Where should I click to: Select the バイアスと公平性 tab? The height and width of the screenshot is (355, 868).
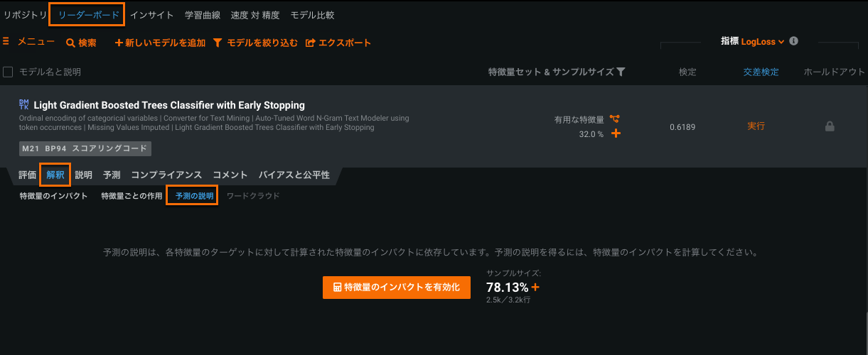[x=294, y=175]
